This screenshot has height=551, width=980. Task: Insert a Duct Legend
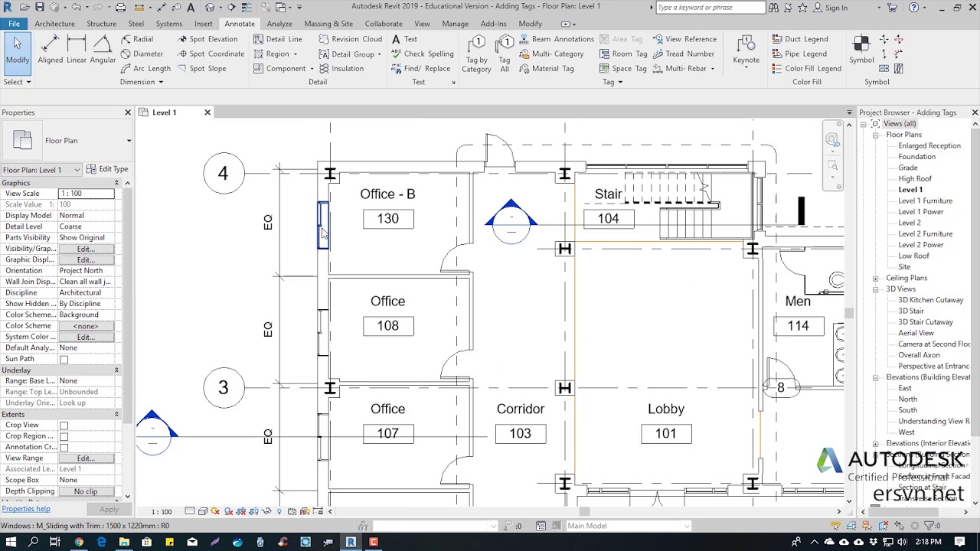800,39
